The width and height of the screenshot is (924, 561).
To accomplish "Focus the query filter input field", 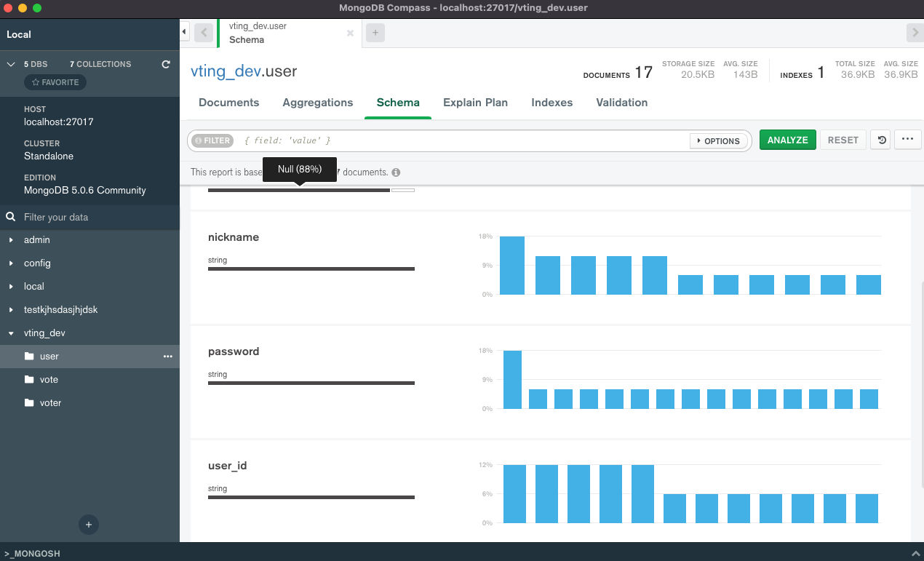I will (x=464, y=140).
